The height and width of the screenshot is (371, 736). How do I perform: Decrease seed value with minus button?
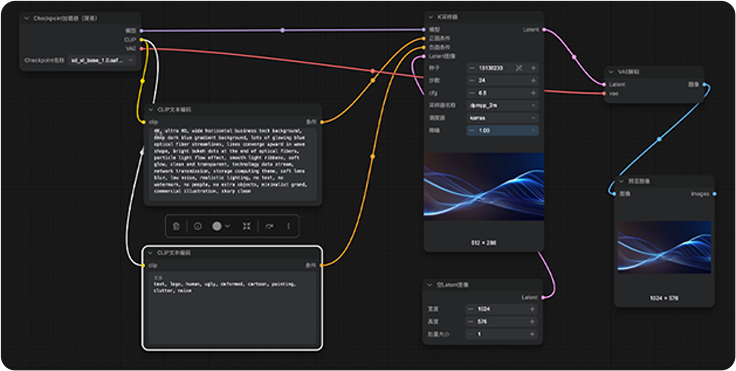point(472,68)
